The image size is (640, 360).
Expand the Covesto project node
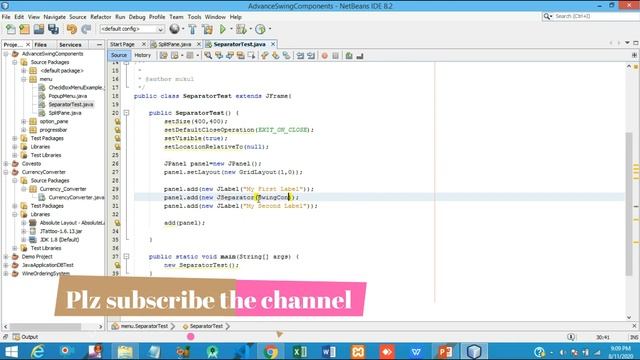tap(6, 164)
